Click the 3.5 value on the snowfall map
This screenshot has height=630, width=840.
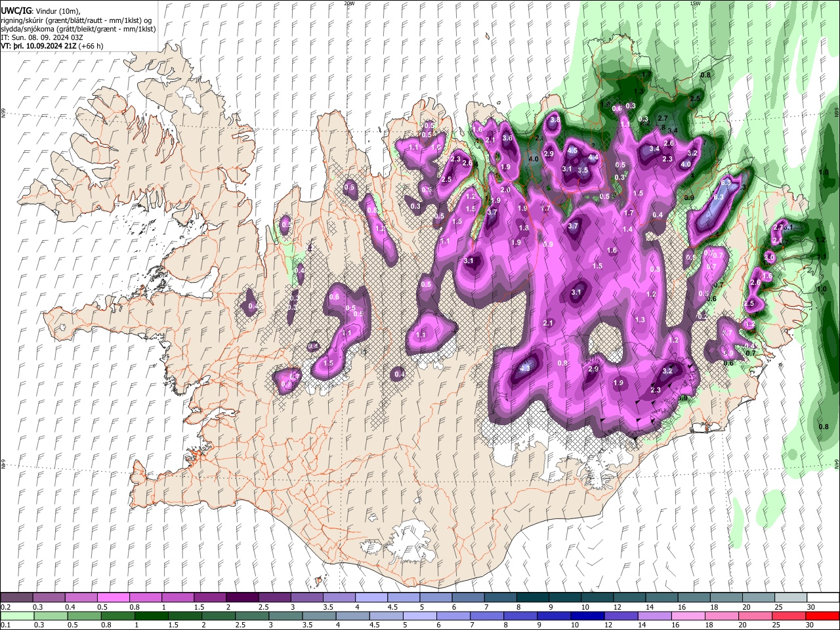(x=583, y=170)
